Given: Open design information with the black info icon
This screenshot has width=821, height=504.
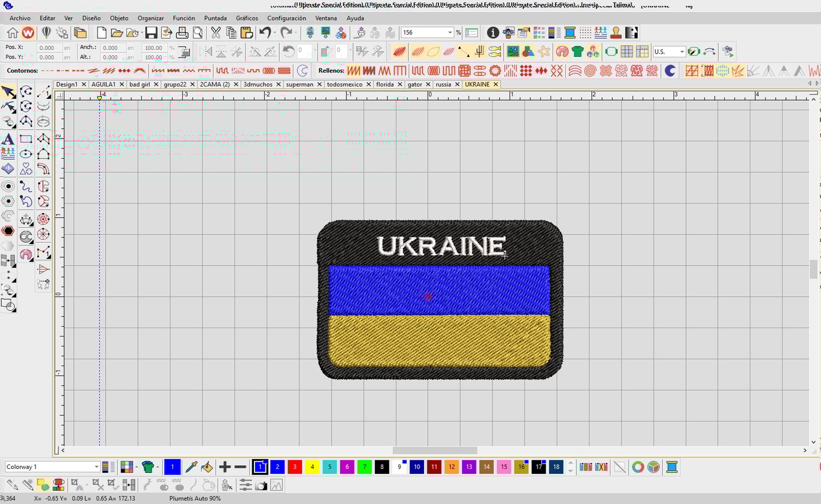Looking at the screenshot, I should [x=493, y=33].
